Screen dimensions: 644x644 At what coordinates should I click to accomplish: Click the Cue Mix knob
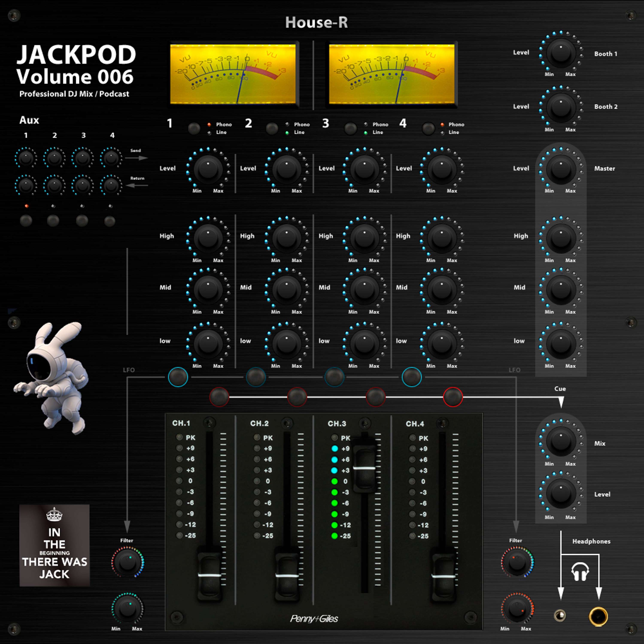(561, 442)
